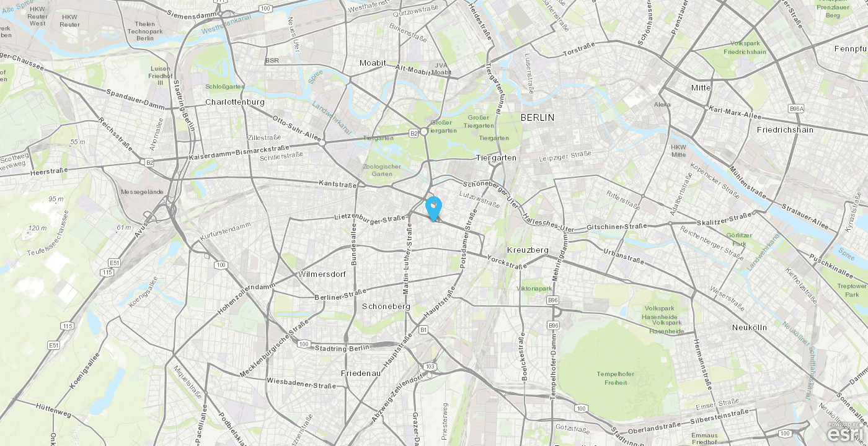Image resolution: width=868 pixels, height=446 pixels.
Task: Click the B96A route shield
Action: point(797,108)
